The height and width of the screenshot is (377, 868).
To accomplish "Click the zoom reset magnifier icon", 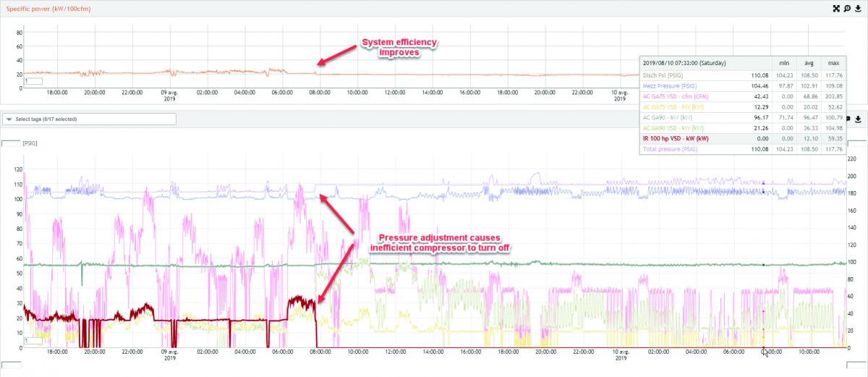I will click(847, 8).
